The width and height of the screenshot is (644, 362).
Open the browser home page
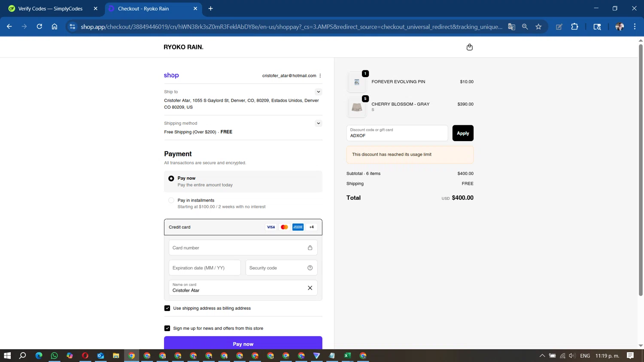(55, 27)
